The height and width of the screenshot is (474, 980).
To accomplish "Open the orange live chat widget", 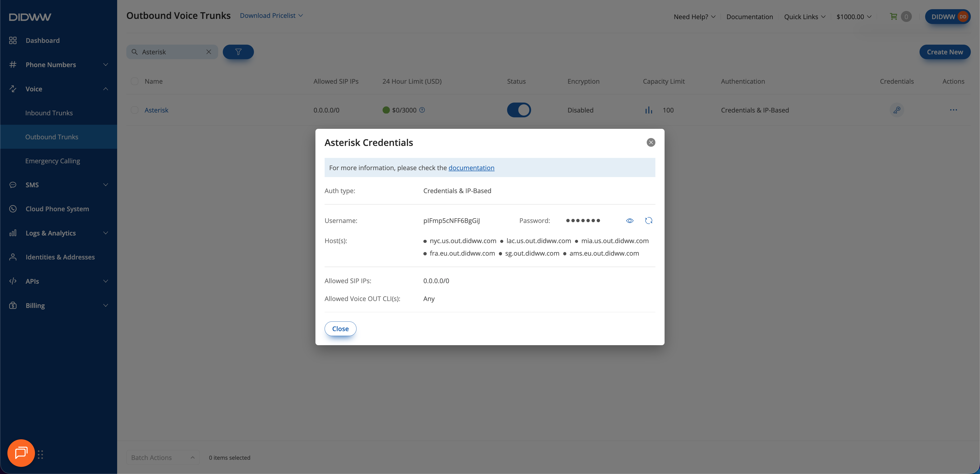I will (x=21, y=453).
